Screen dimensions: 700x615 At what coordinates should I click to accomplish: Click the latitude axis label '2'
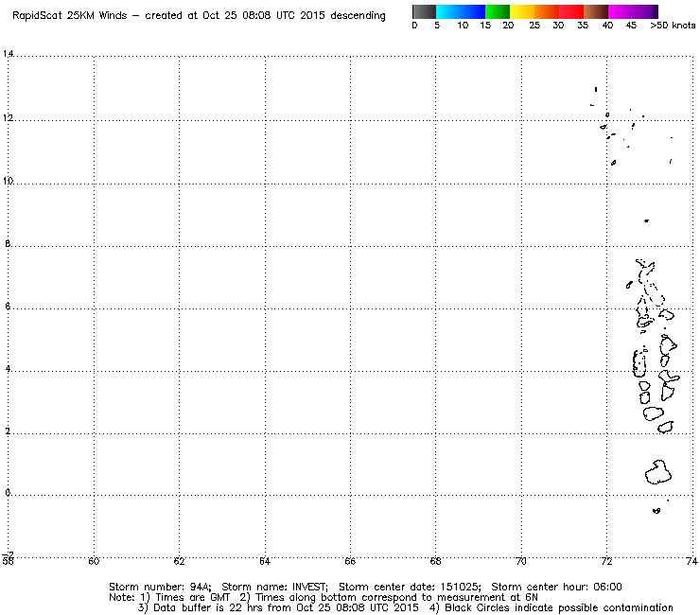(8, 431)
